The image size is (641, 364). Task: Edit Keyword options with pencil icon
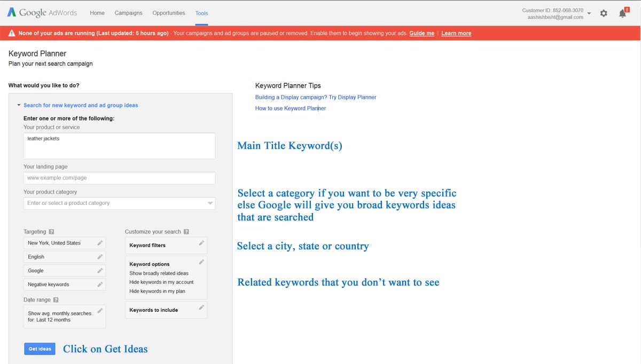pos(201,262)
